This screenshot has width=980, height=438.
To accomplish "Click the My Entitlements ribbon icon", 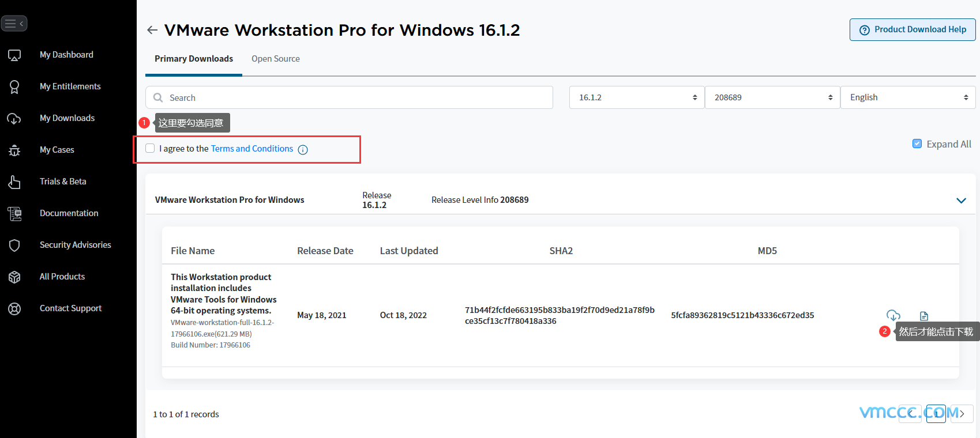I will pyautogui.click(x=14, y=87).
